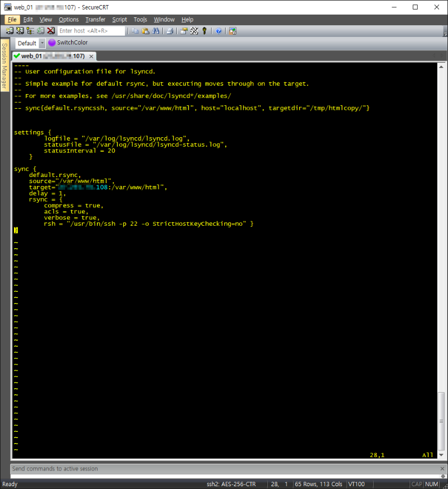Viewport: 448px width, 489px height.
Task: Open the File menu
Action: click(12, 20)
